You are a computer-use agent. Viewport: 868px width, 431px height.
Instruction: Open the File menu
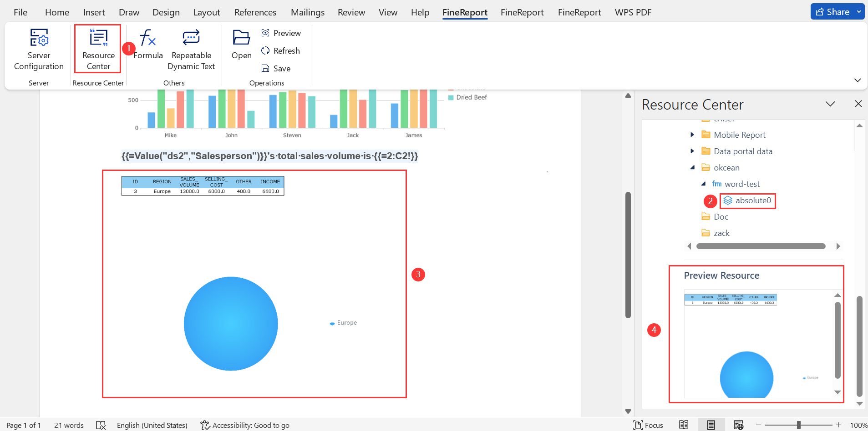pyautogui.click(x=20, y=12)
